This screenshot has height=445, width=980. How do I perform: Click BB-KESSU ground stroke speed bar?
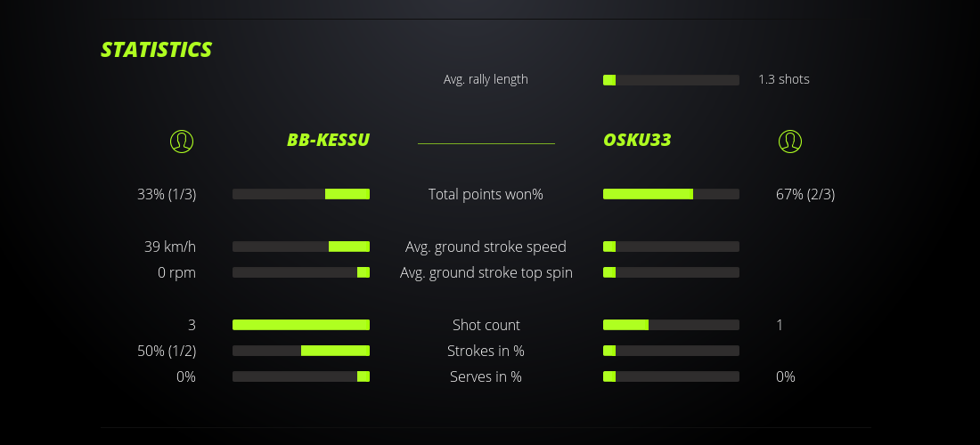[301, 247]
